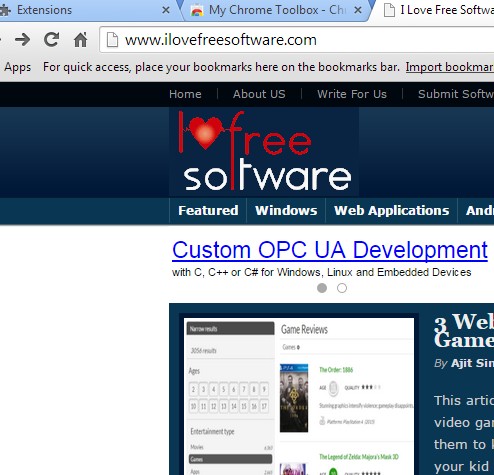The height and width of the screenshot is (475, 494).
Task: Open Apps in bookmarks bar
Action: [17, 67]
